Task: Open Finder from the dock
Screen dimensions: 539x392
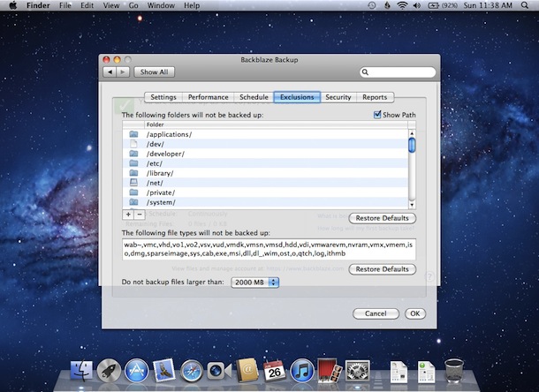Action: click(x=80, y=370)
